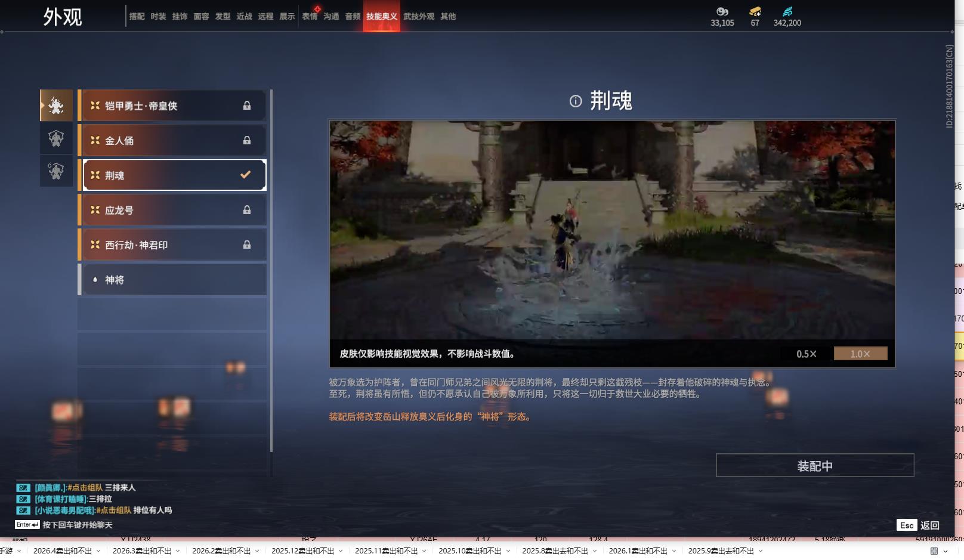This screenshot has height=560, width=964.
Task: Select the second grey warrior icon in sidebar
Action: [55, 138]
